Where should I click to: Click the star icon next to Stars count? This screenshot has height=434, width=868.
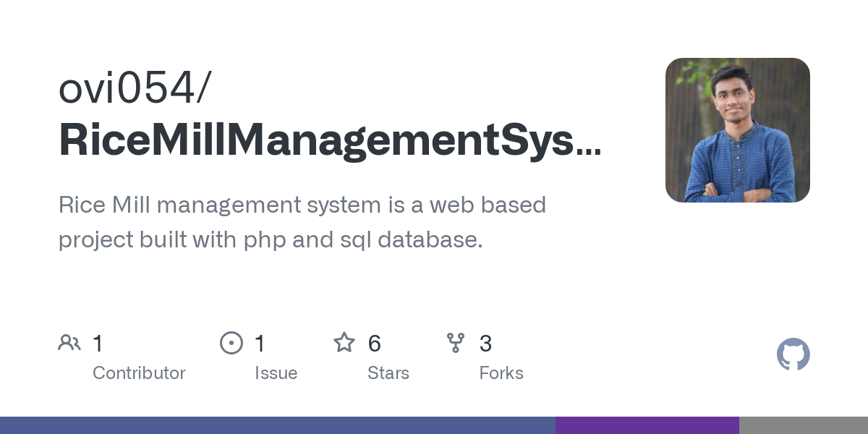[x=345, y=342]
